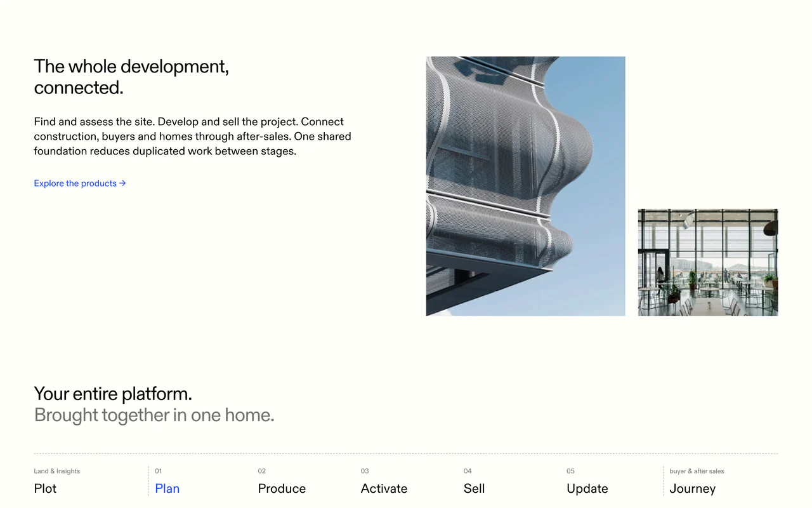Open the 'Explore the products' link
The width and height of the screenshot is (812, 508).
80,184
